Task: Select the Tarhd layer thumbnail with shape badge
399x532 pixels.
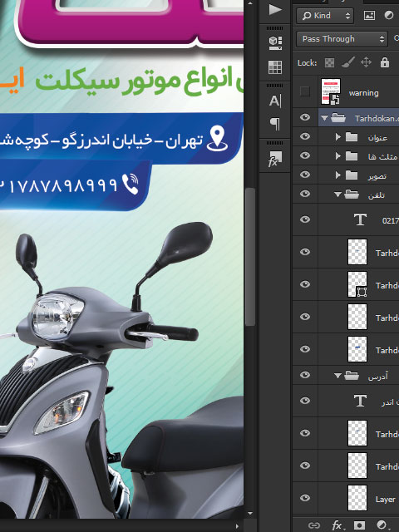Action: [357, 284]
